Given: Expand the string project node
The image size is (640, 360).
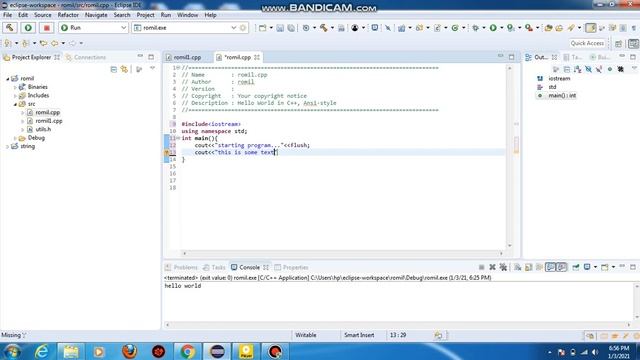Looking at the screenshot, I should tap(8, 147).
